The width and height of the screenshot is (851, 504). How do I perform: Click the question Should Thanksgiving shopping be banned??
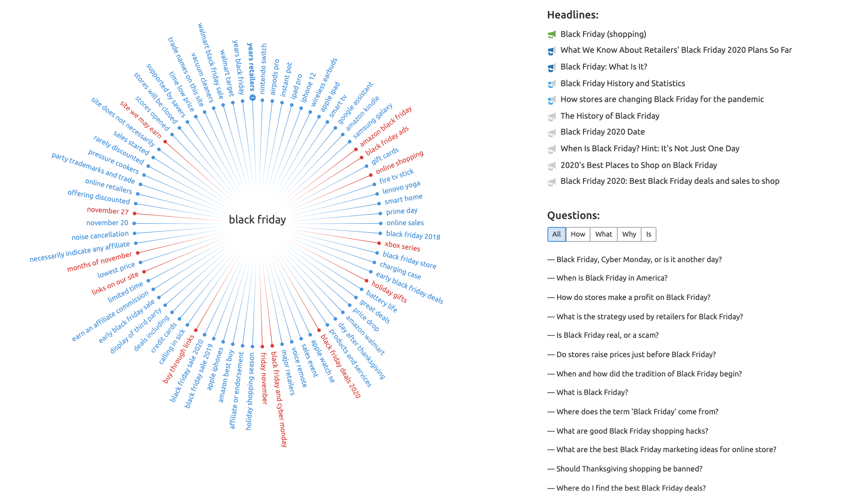click(x=629, y=469)
